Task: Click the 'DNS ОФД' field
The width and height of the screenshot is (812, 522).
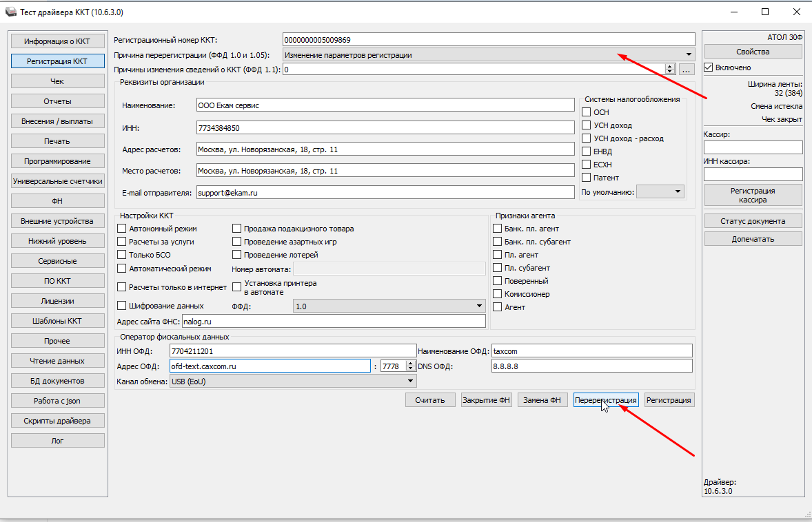Action: (x=592, y=366)
